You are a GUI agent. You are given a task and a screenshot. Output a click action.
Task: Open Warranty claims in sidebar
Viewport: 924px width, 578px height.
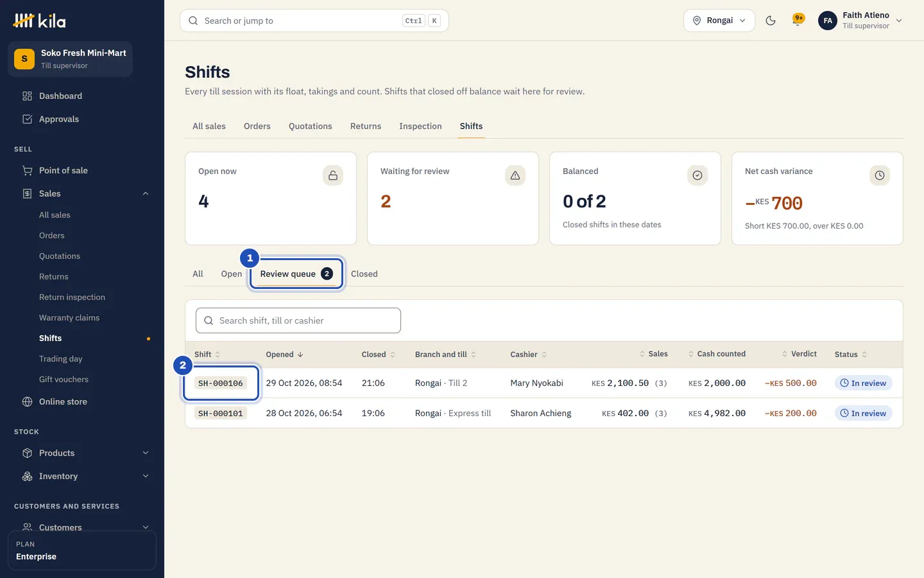(x=69, y=317)
